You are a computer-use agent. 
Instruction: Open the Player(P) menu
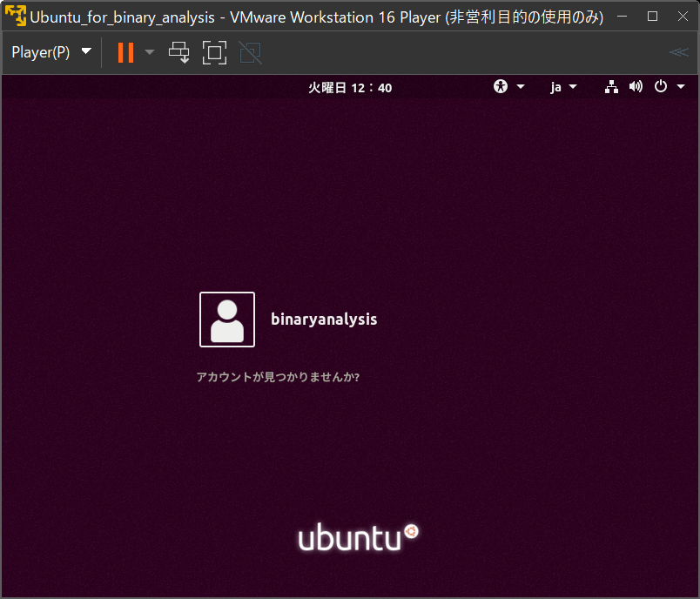pos(50,52)
